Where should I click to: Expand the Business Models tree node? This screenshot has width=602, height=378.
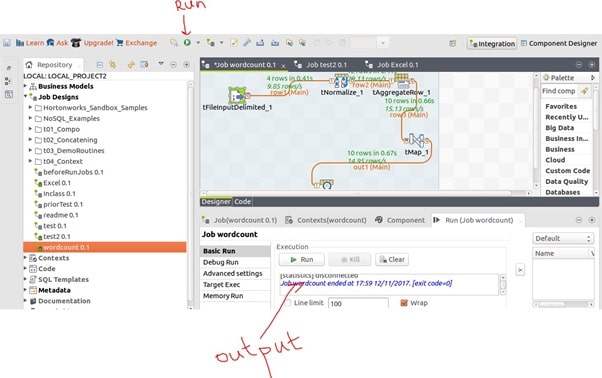tap(26, 86)
